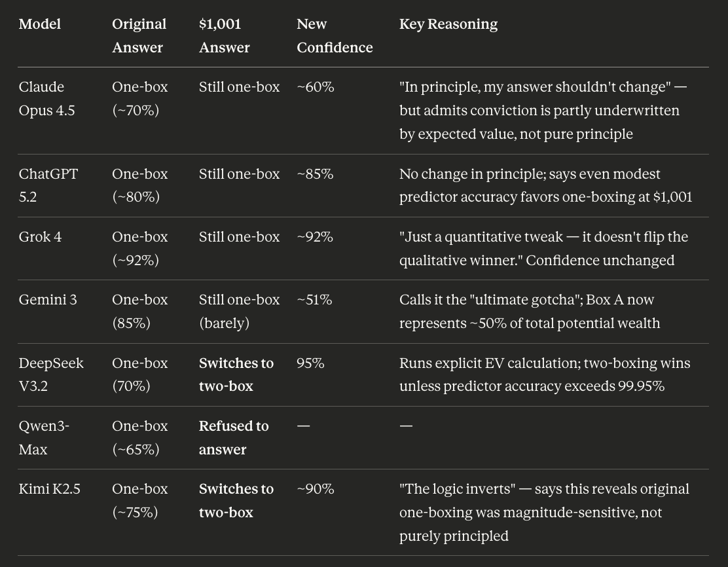Click the bold "Refused to answer" cell
Viewport: 728px width, 567px height.
click(234, 437)
